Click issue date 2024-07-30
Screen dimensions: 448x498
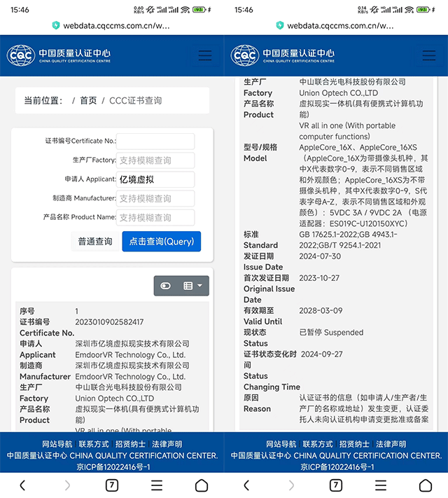(x=320, y=256)
